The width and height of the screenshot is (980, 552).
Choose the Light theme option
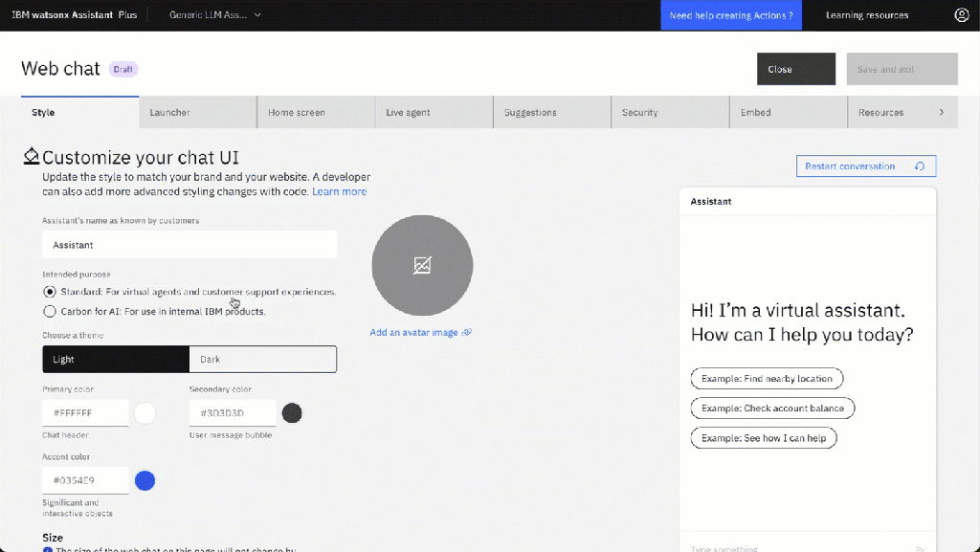tap(116, 360)
